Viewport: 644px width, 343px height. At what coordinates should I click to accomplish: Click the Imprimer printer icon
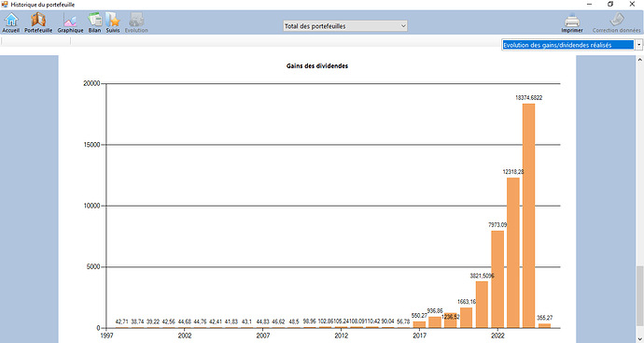click(x=572, y=22)
